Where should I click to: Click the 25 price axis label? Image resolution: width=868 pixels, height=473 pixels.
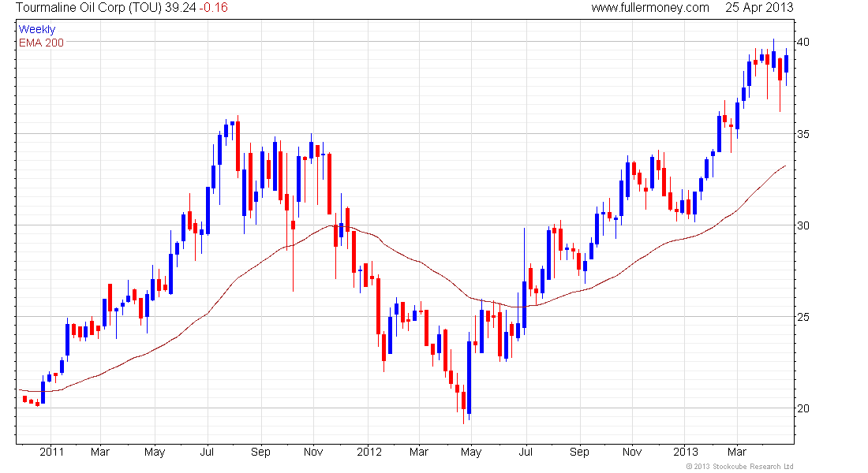pos(803,317)
